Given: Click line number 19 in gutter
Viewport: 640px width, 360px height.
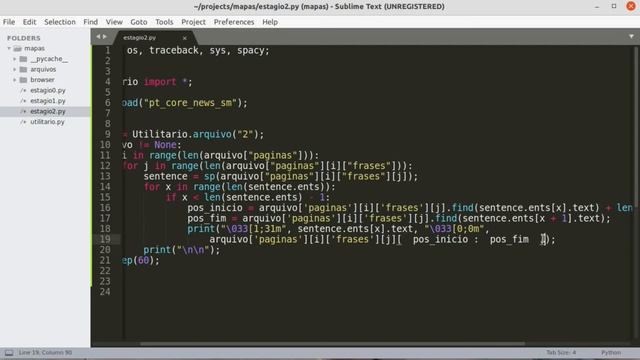Looking at the screenshot, I should click(105, 239).
